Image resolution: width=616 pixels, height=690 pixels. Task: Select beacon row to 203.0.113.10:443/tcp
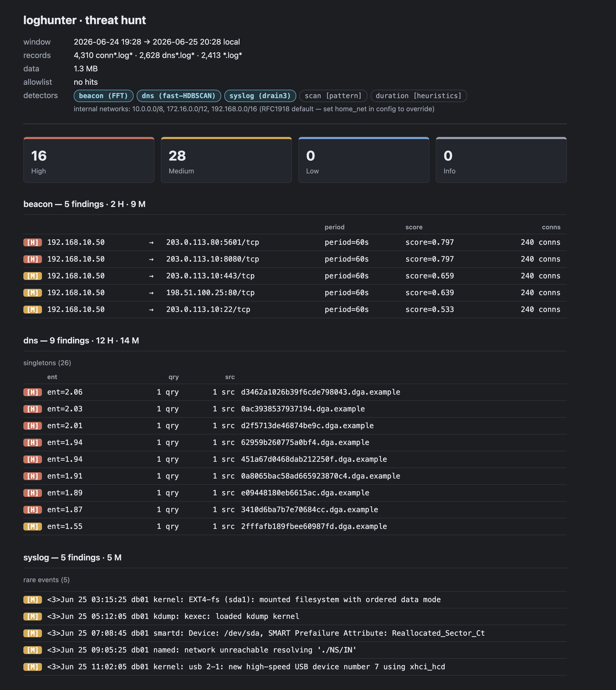coord(295,276)
